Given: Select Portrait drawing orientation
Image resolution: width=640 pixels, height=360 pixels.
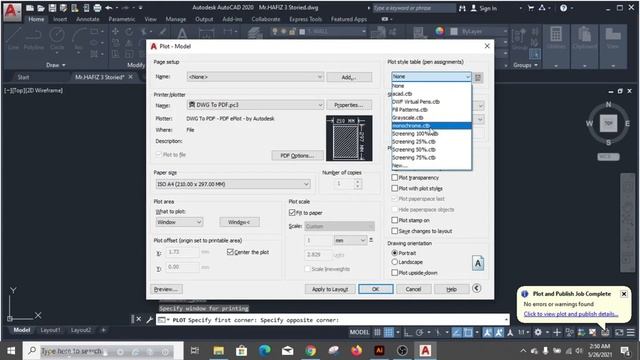Looking at the screenshot, I should click(394, 253).
